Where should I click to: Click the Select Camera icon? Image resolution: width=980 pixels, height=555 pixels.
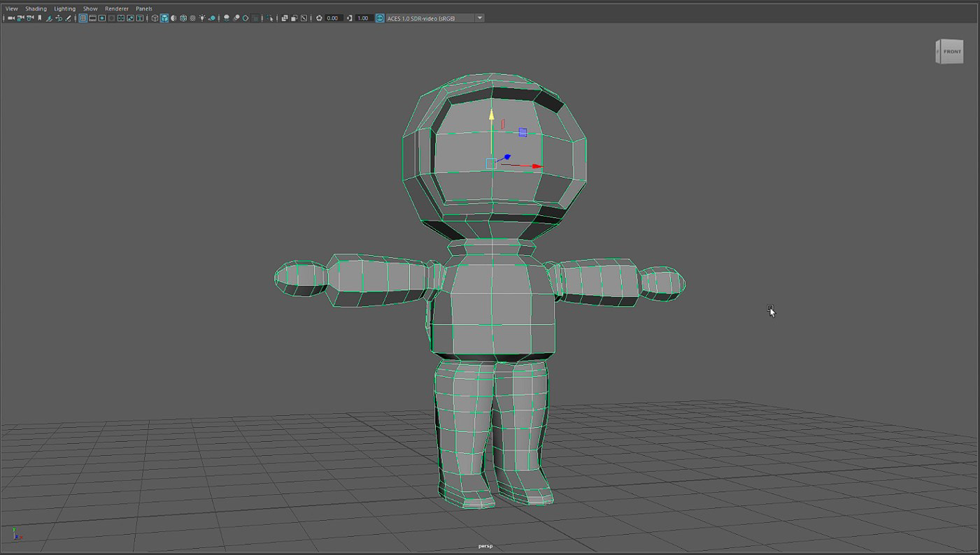pyautogui.click(x=11, y=18)
